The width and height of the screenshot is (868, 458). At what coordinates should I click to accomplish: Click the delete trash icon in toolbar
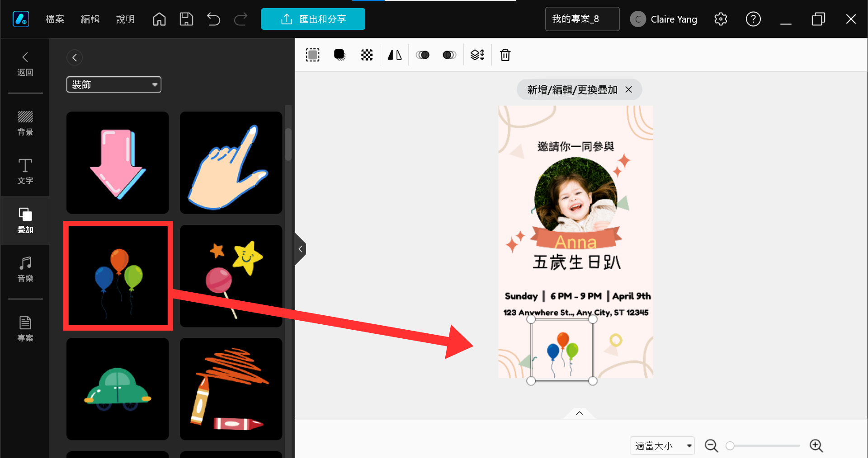click(x=505, y=55)
